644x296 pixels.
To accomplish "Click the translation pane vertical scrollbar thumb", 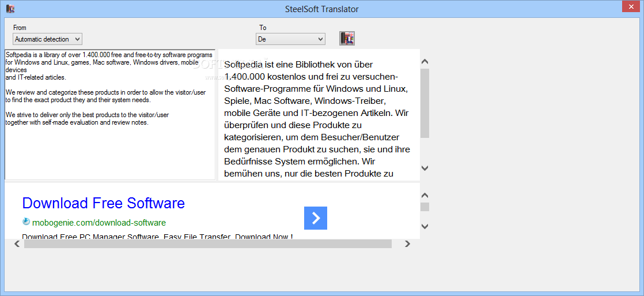I will [x=425, y=103].
